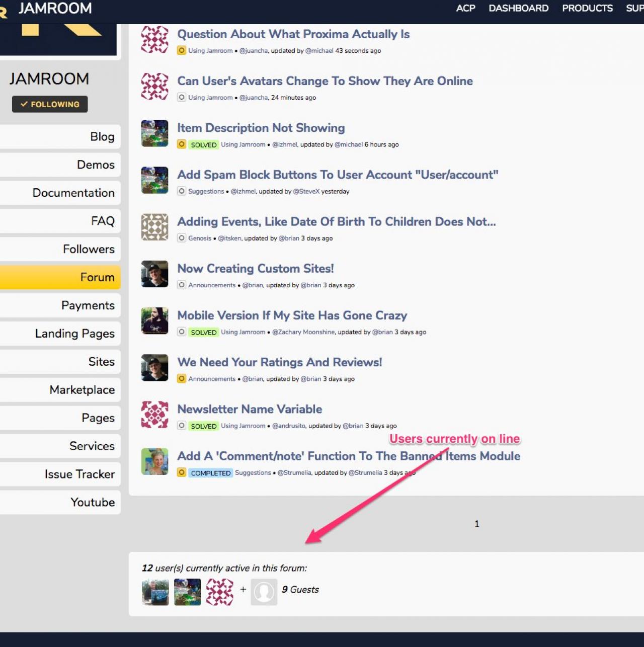Click the status circle icon for the 'Mobile Version' topic
Screen dimensions: 644x647
182,332
